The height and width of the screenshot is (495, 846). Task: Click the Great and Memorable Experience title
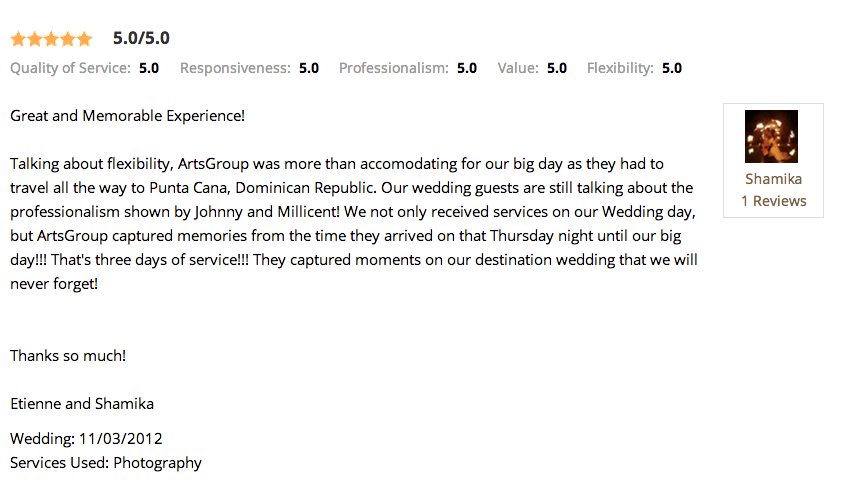pos(127,116)
